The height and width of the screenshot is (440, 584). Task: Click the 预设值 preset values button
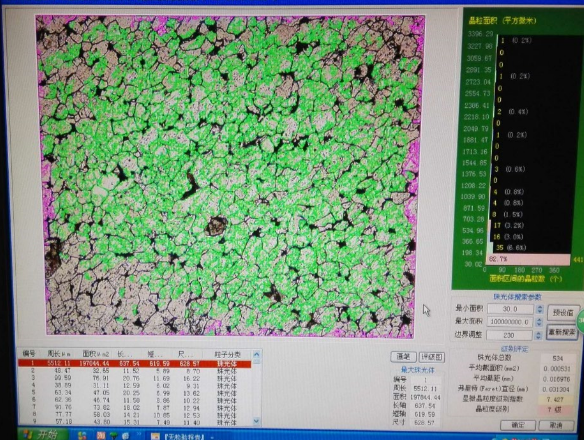click(x=563, y=312)
